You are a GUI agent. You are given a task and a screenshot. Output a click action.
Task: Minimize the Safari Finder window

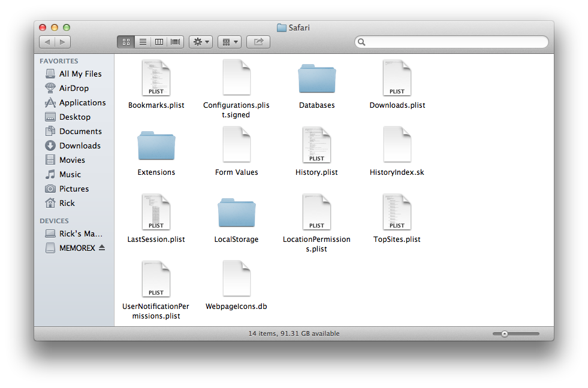(x=55, y=28)
